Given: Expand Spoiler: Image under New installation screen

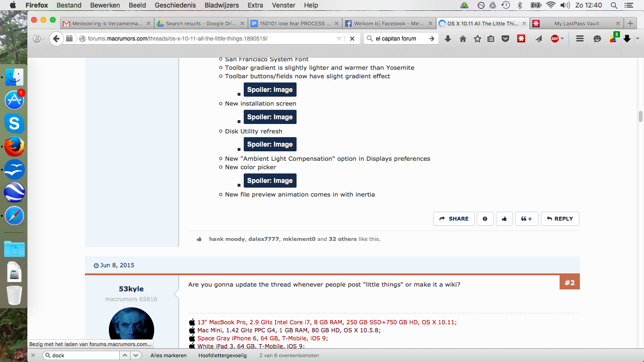Looking at the screenshot, I should pos(270,117).
